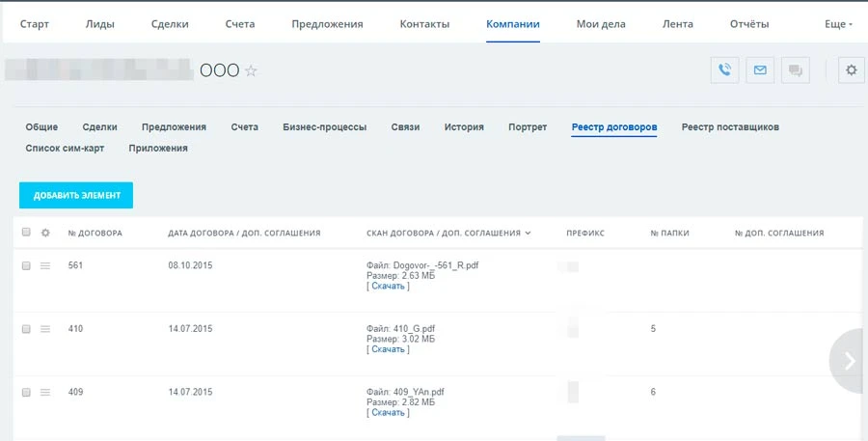Screen dimensions: 868x441
Task: Open Предложения in top navigation
Action: (x=327, y=24)
